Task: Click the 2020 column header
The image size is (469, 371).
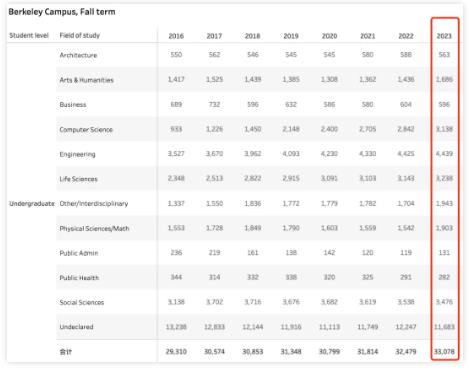Action: 329,36
